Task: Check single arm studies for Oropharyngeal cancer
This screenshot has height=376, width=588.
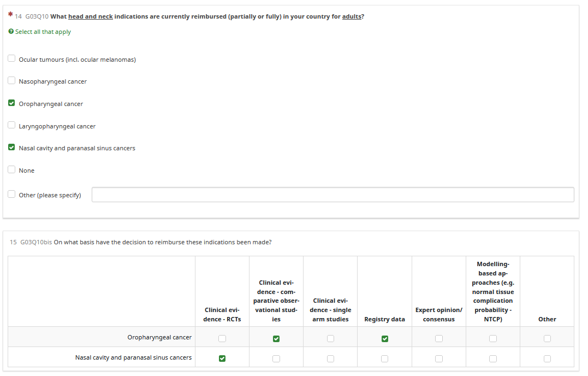Action: [330, 338]
